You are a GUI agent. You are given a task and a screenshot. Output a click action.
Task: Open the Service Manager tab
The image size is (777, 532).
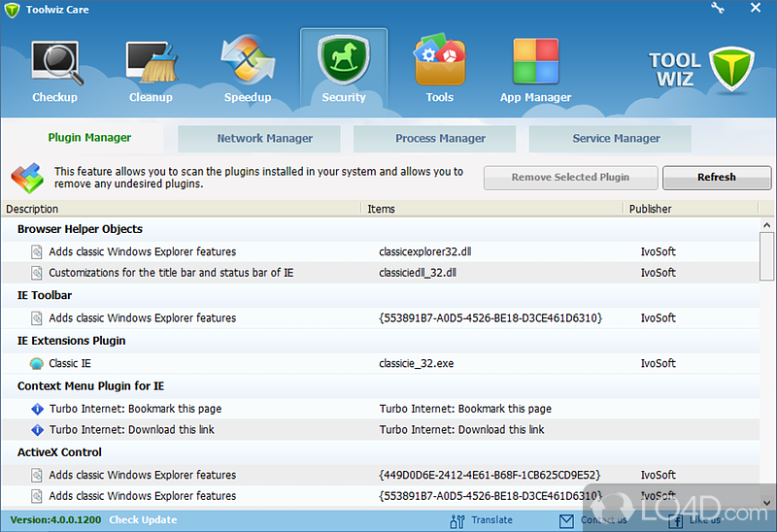click(616, 139)
